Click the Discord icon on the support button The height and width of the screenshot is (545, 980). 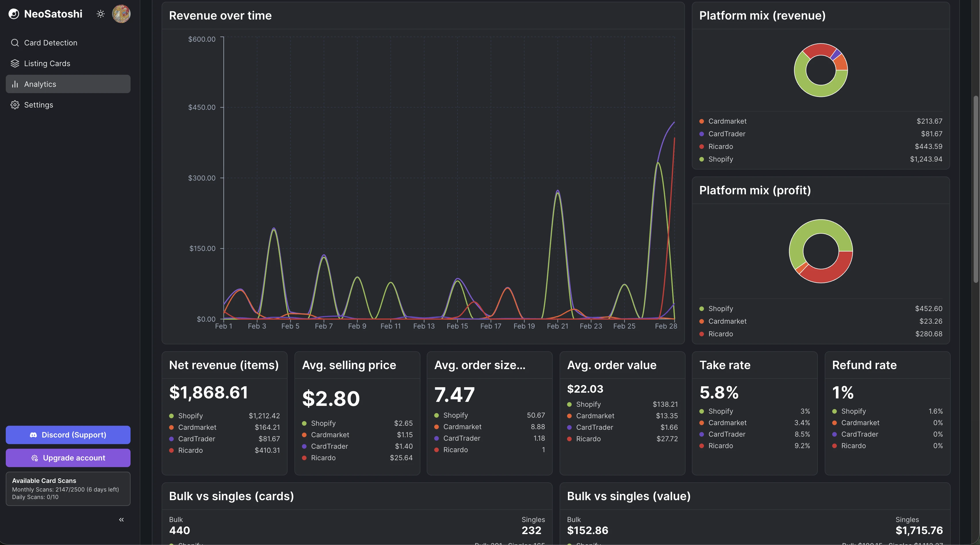(x=34, y=435)
